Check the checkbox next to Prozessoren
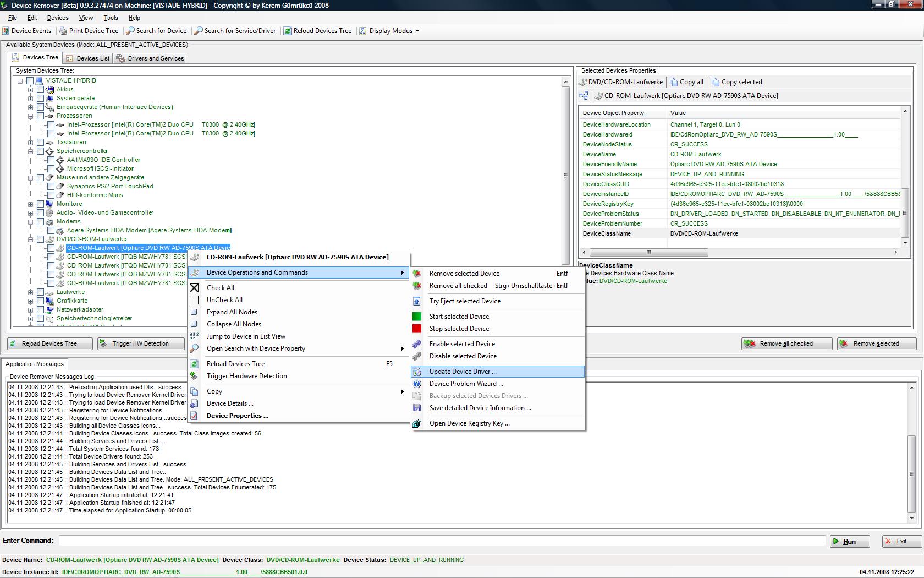Viewport: 924px width, 578px height. point(41,116)
